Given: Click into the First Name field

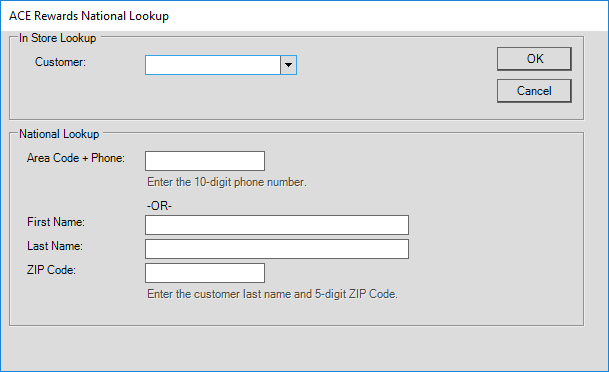Looking at the screenshot, I should click(277, 225).
